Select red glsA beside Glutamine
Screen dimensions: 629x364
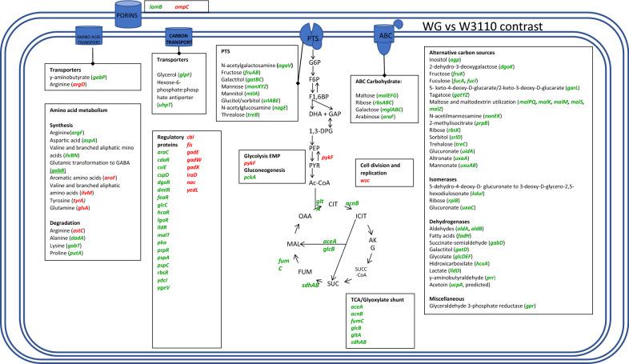tap(83, 208)
